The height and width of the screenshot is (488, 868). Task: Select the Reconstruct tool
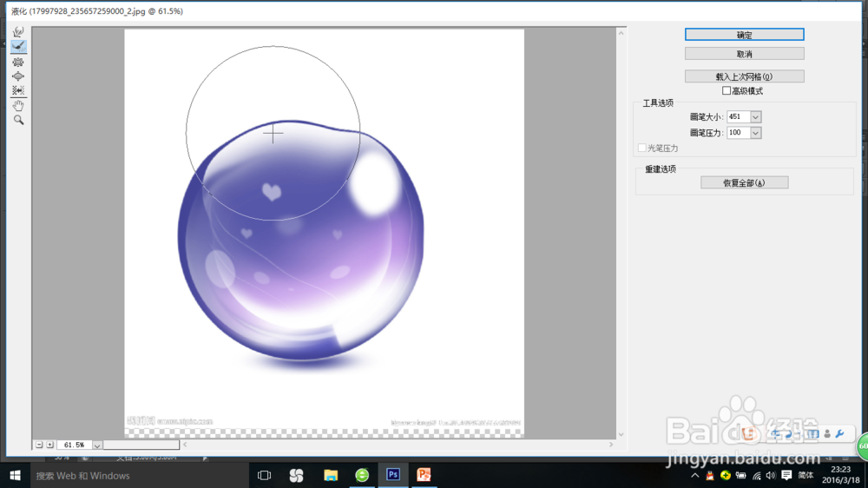pyautogui.click(x=18, y=47)
